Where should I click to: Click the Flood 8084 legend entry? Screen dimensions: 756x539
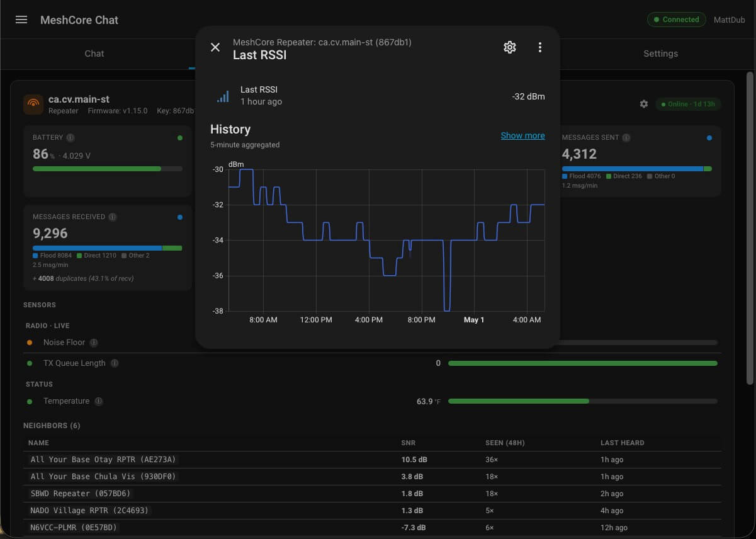coord(53,256)
